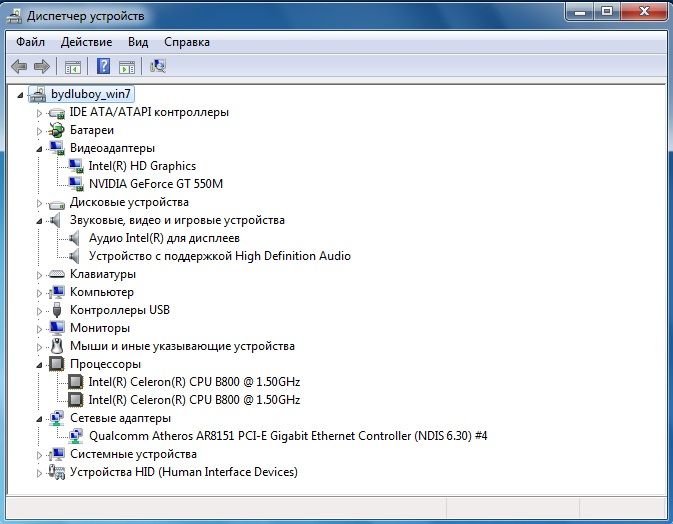Click the Back arrow toolbar icon

point(19,67)
